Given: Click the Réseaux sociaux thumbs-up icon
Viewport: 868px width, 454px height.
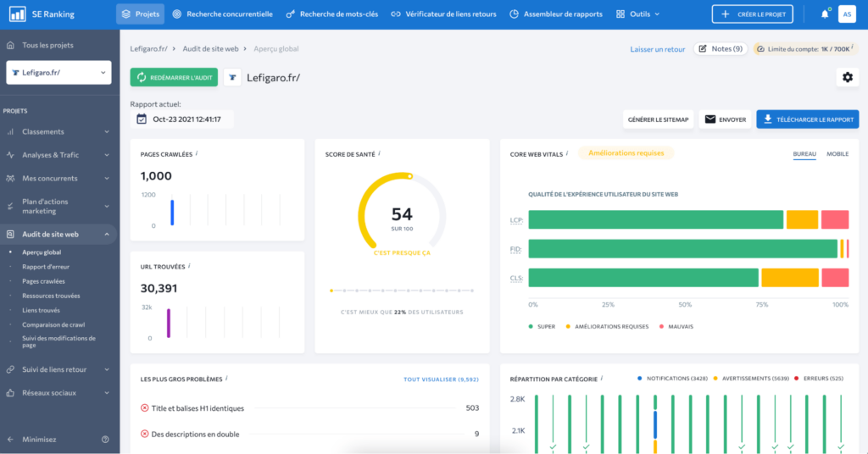Looking at the screenshot, I should (x=10, y=393).
